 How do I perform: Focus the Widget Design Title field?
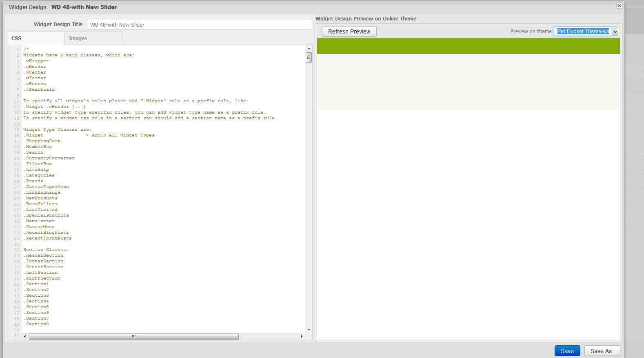(x=199, y=25)
